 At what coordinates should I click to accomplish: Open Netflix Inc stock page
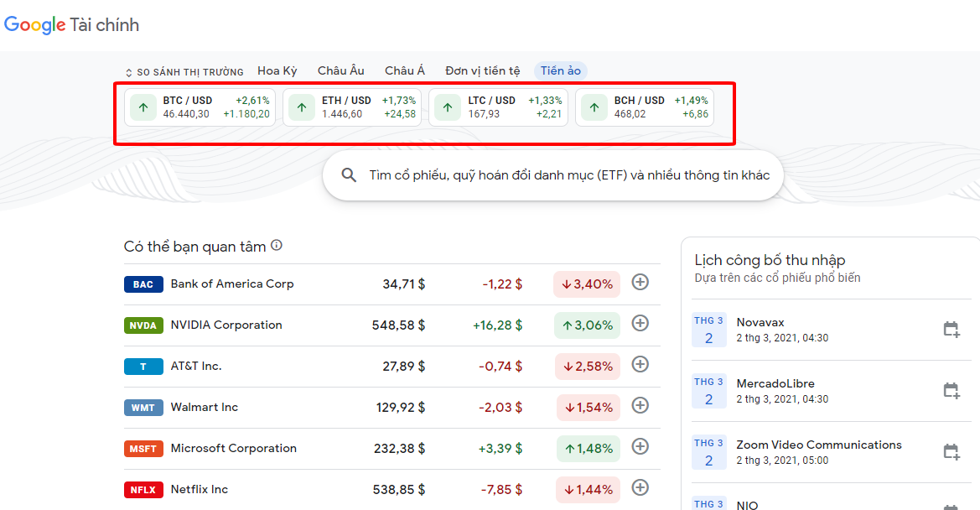click(200, 489)
